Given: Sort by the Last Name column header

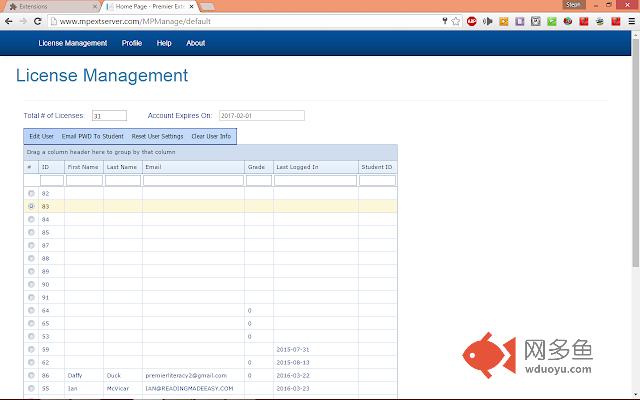Looking at the screenshot, I should (123, 167).
